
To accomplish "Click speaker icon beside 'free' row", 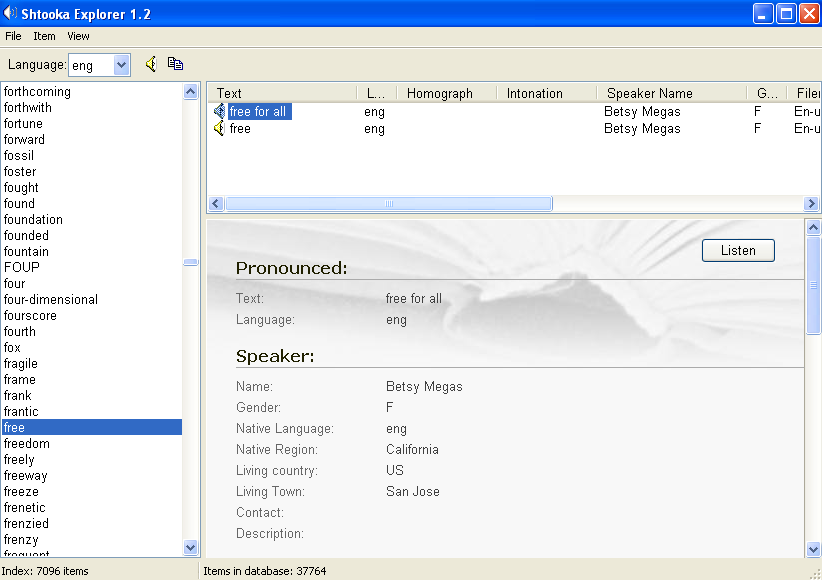I will point(219,128).
